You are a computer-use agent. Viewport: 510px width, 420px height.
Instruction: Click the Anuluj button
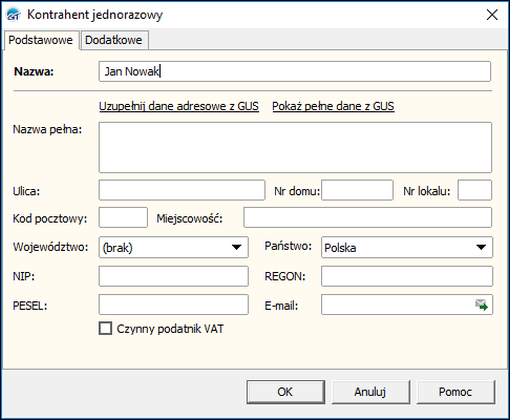coord(370,392)
